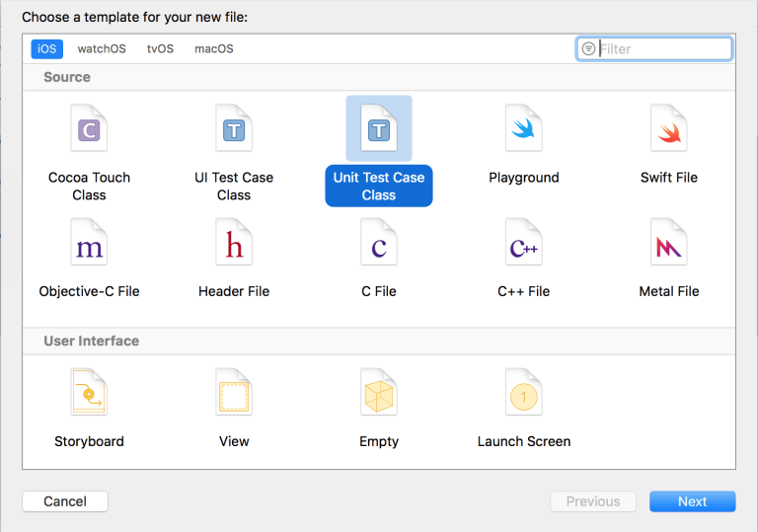Select the C++ File template
Screen dimensions: 758x532
tap(523, 244)
